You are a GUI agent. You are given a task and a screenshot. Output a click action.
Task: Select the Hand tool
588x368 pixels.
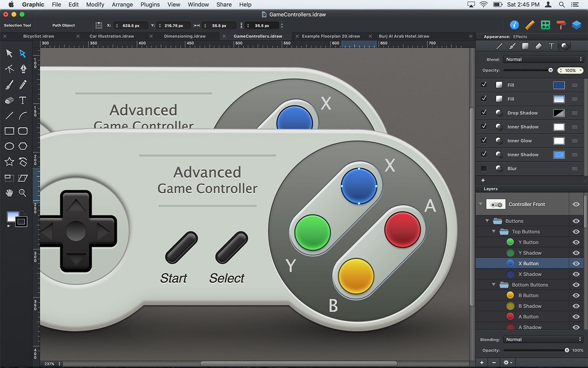(x=9, y=193)
